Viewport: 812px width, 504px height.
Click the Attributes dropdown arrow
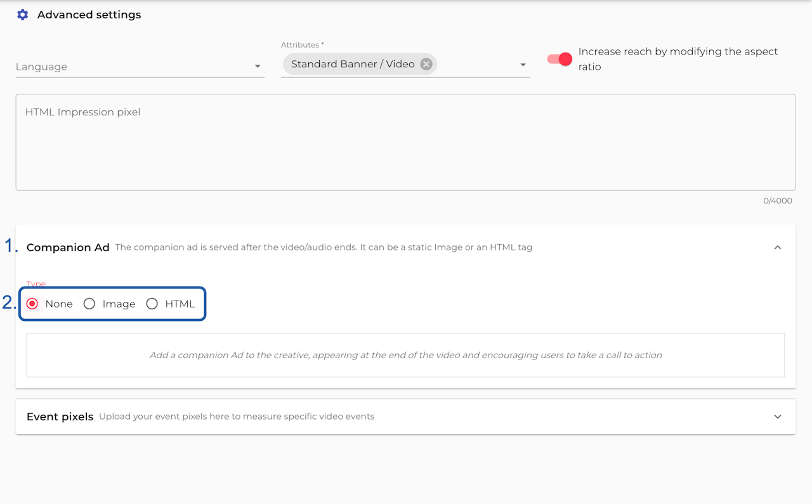(523, 65)
